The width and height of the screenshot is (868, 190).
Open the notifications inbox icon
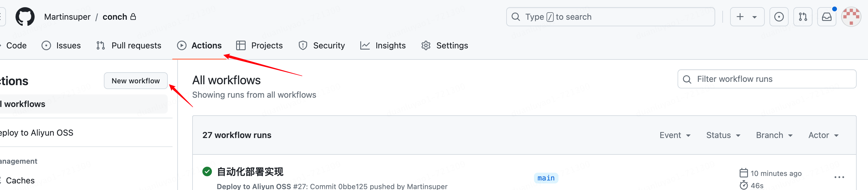pyautogui.click(x=827, y=16)
